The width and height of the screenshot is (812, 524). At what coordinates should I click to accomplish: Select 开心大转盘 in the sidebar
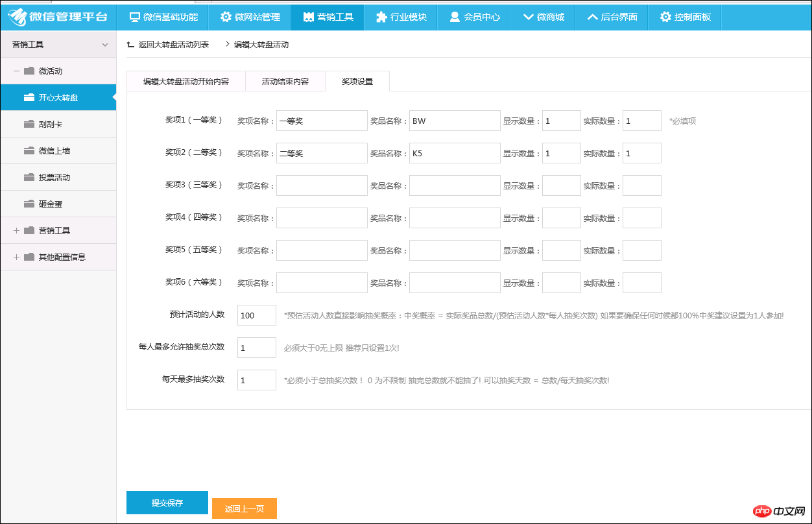click(58, 97)
